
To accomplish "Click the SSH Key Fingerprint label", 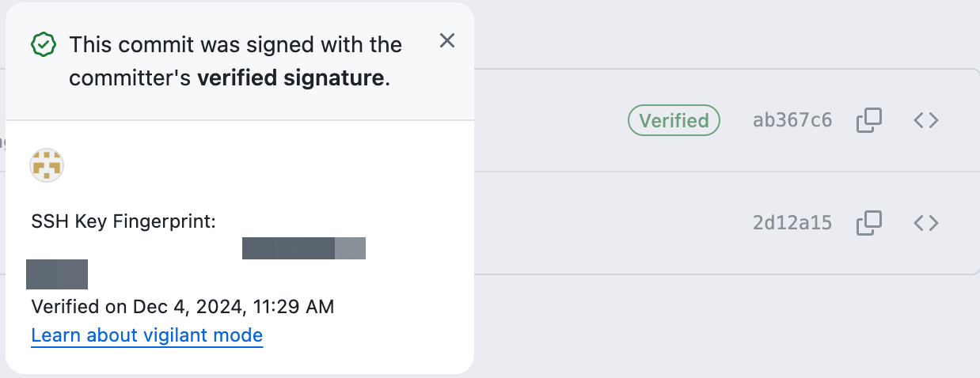I will click(x=123, y=222).
